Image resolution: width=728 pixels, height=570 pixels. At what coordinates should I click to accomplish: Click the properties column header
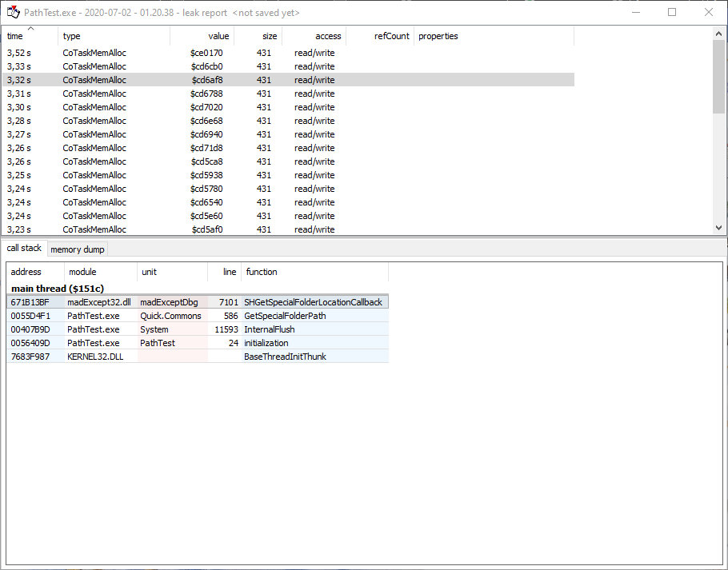point(494,36)
